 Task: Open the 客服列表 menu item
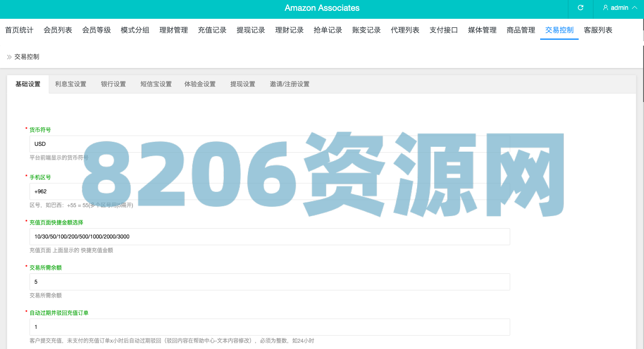598,30
